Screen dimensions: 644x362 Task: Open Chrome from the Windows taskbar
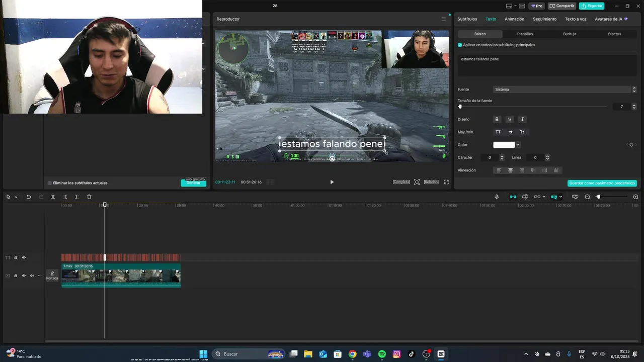(352, 354)
